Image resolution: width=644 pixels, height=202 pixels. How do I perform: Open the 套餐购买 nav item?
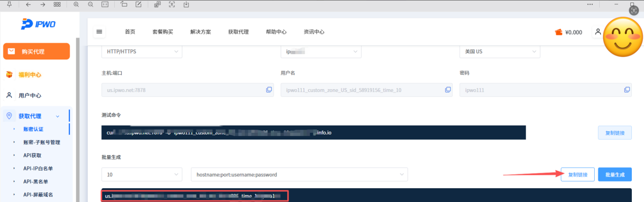coord(163,32)
